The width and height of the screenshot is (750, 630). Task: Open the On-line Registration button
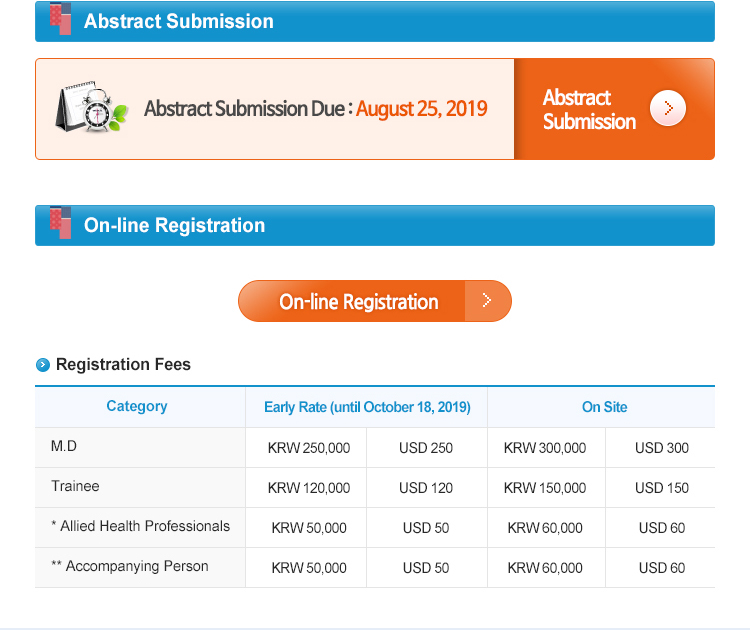(x=375, y=301)
